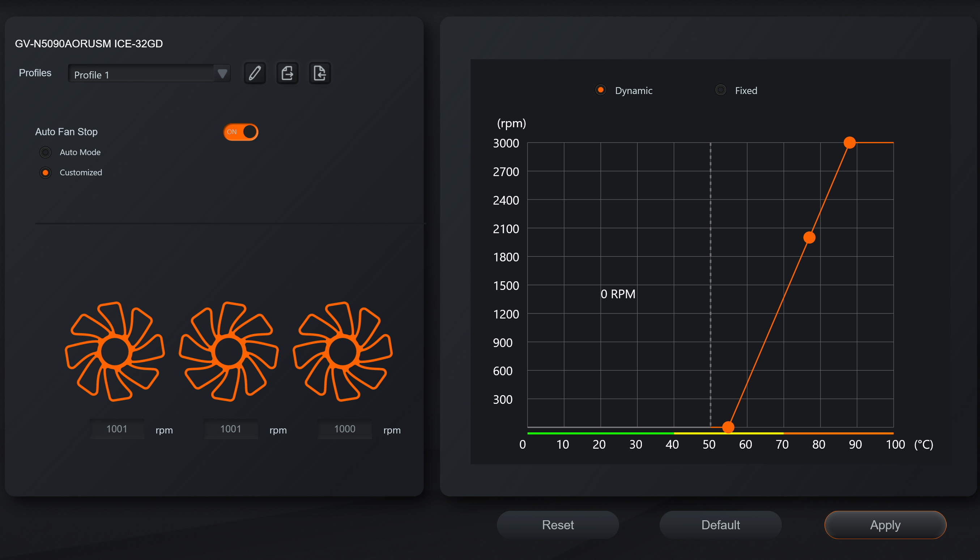980x560 pixels.
Task: Click the fan curve point at 3000 rpm
Action: point(849,143)
